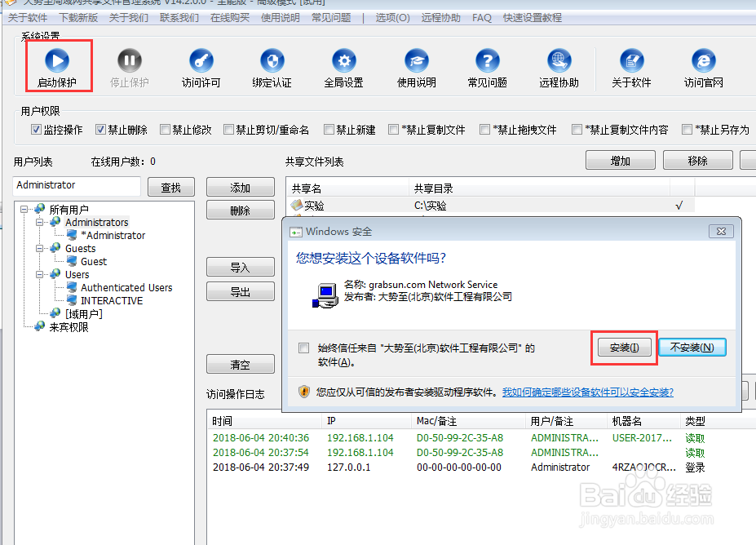Open 快速设置教程 menu item
756x545 pixels.
pyautogui.click(x=533, y=18)
